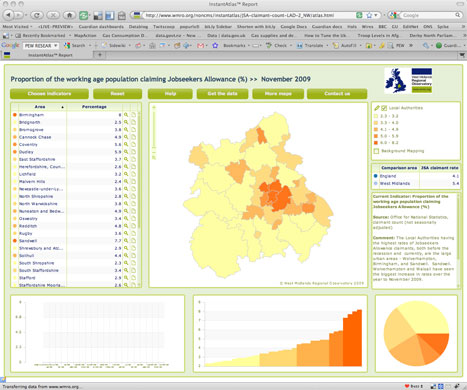Screen dimensions: 467x390
Task: Click the browser Stop loading button
Action: tap(53, 15)
